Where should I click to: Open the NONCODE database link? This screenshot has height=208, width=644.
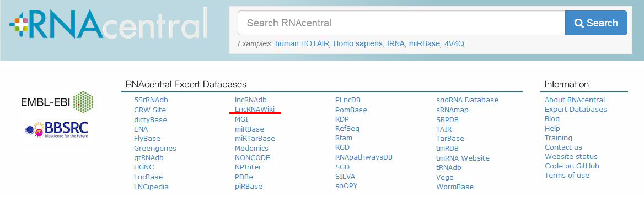tap(252, 157)
